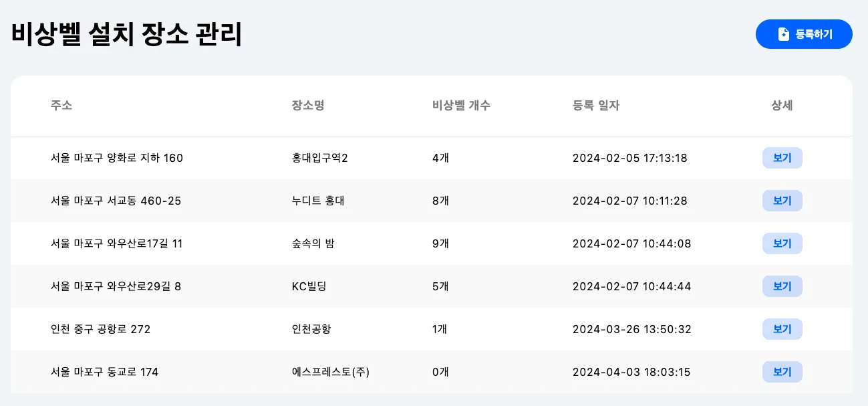Open 보기 details for 인천공항

(x=782, y=329)
